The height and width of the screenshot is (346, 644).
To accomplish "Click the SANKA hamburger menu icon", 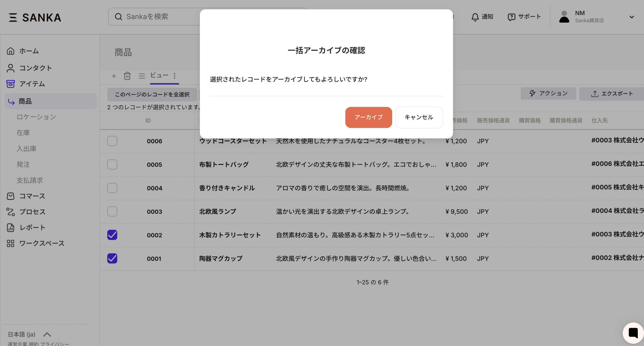I will [13, 18].
